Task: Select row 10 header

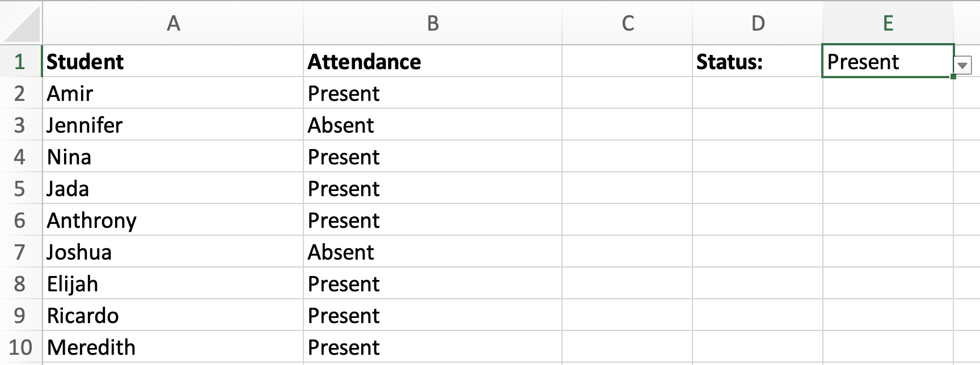Action: (x=21, y=347)
